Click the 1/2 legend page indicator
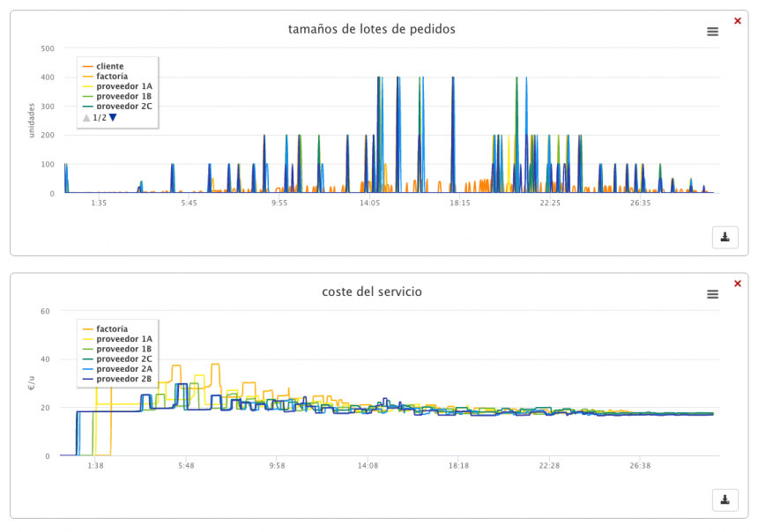The image size is (758, 532). pos(99,119)
